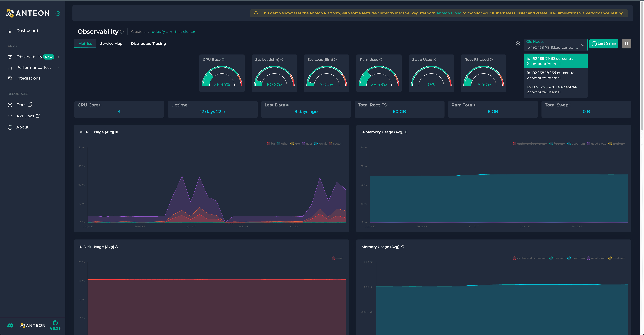This screenshot has height=335, width=644.
Task: Select the Observability app icon in sidebar
Action: point(10,57)
